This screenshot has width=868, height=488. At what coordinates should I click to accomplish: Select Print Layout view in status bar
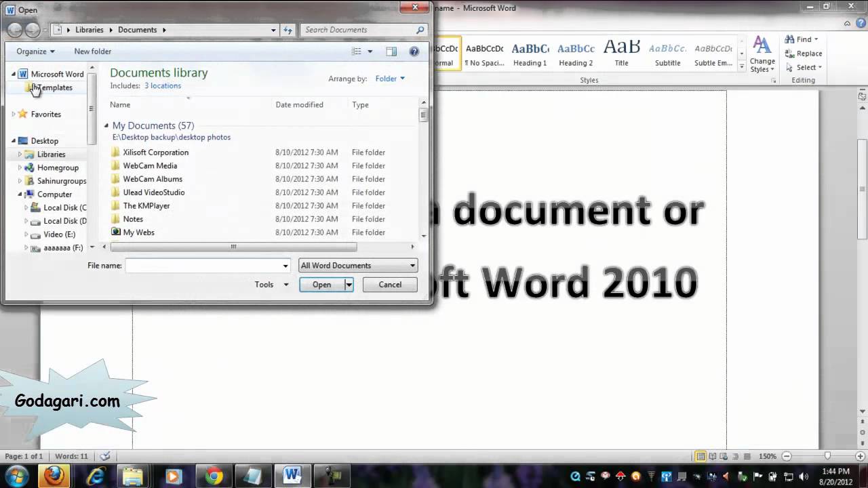click(x=701, y=457)
